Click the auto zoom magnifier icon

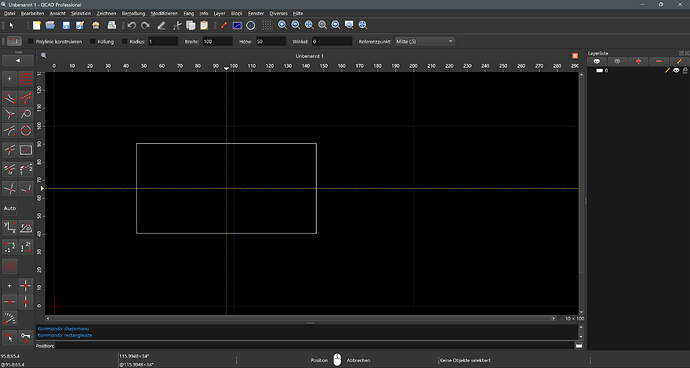click(309, 25)
